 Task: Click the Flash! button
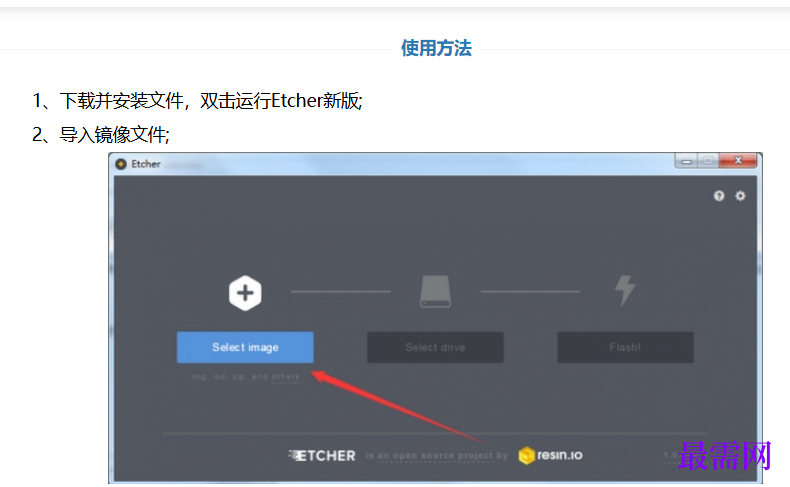click(625, 347)
